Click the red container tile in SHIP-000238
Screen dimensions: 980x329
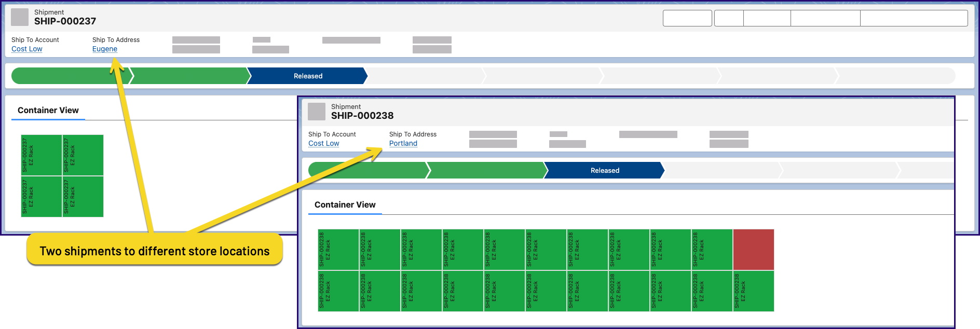coord(754,250)
